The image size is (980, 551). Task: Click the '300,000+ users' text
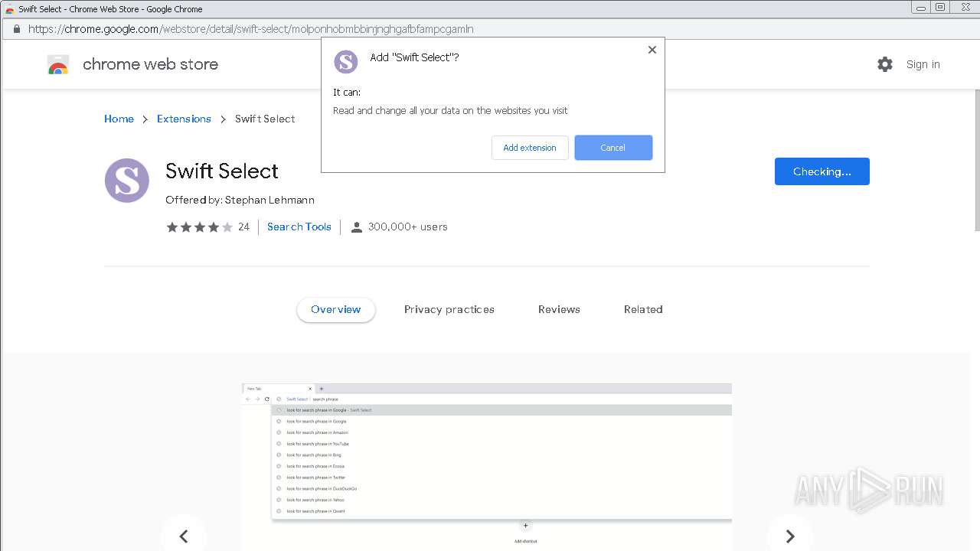[408, 227]
